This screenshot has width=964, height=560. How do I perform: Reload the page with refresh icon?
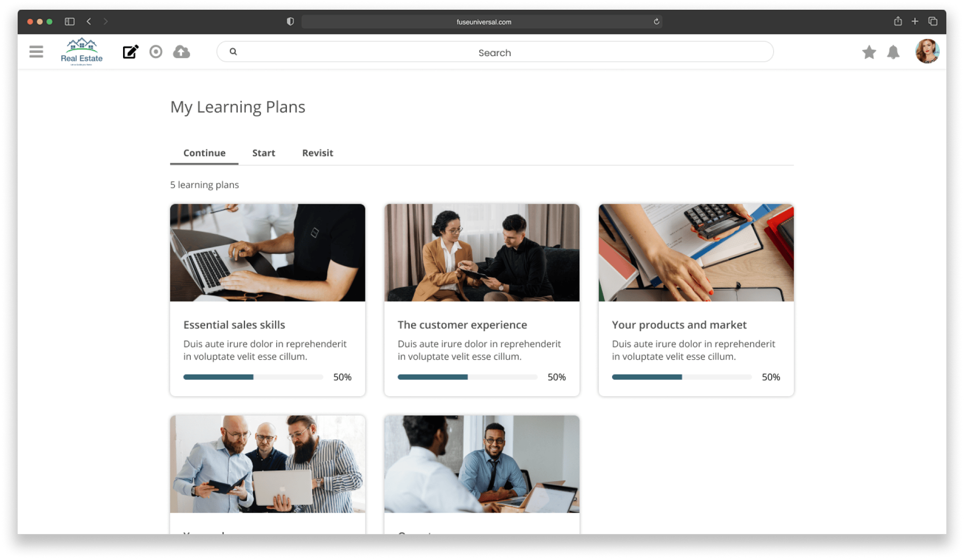tap(656, 21)
